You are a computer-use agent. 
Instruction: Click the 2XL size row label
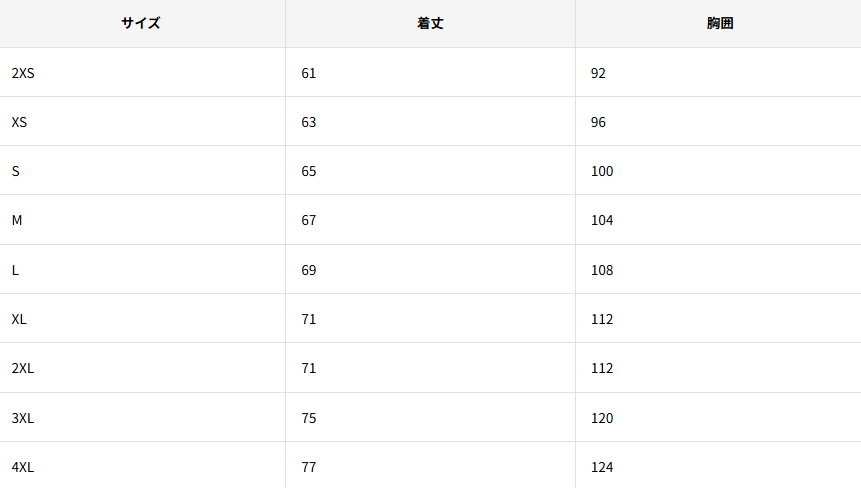[23, 368]
